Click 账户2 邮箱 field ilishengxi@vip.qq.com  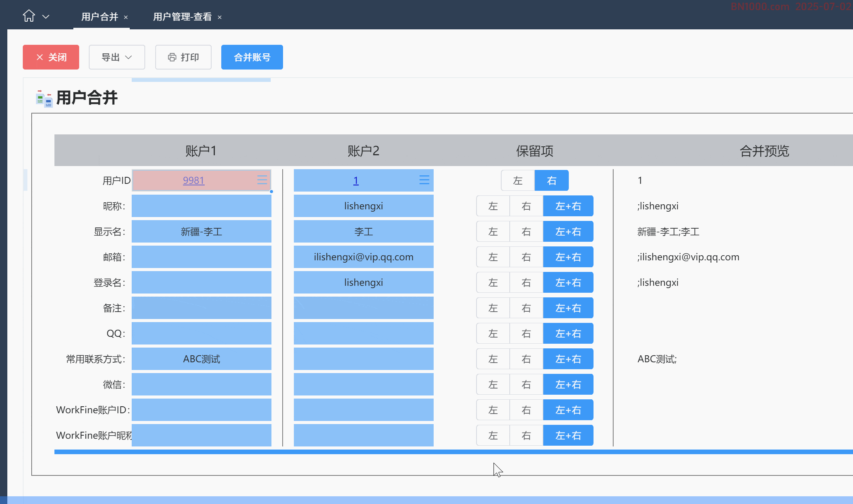point(364,257)
